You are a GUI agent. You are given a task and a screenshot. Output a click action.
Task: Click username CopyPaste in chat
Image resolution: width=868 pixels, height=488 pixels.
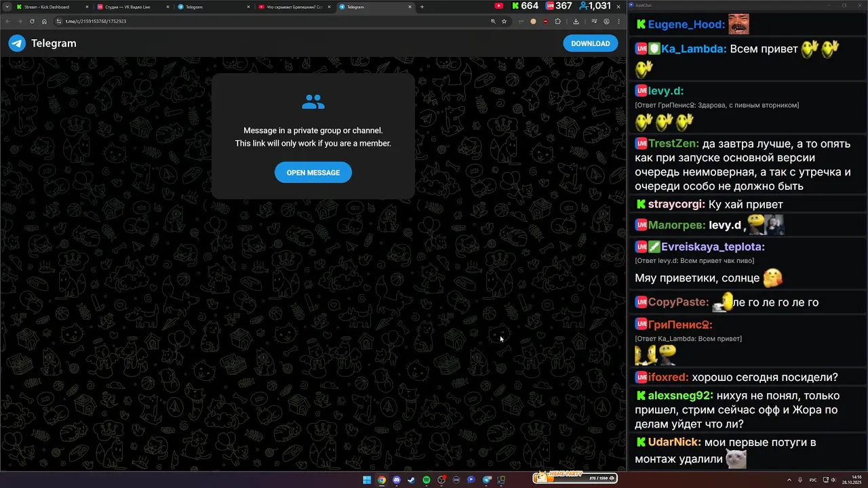(678, 302)
